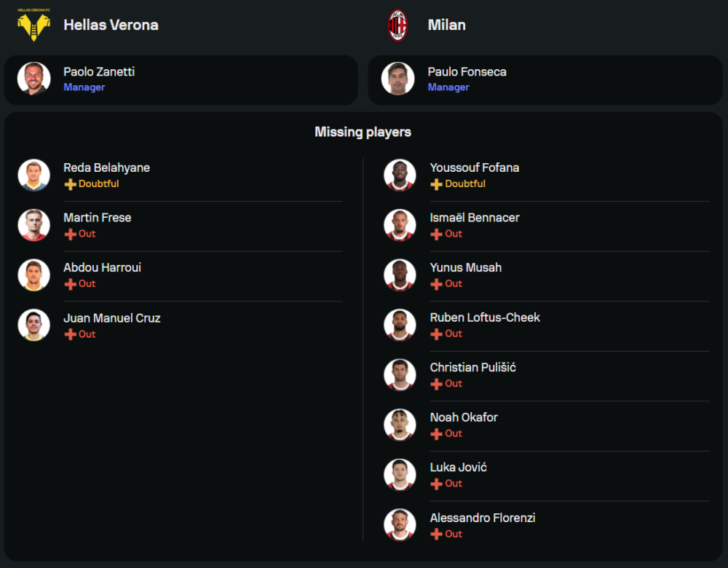Select Abdou Harroui's player name
The height and width of the screenshot is (568, 728).
click(102, 267)
